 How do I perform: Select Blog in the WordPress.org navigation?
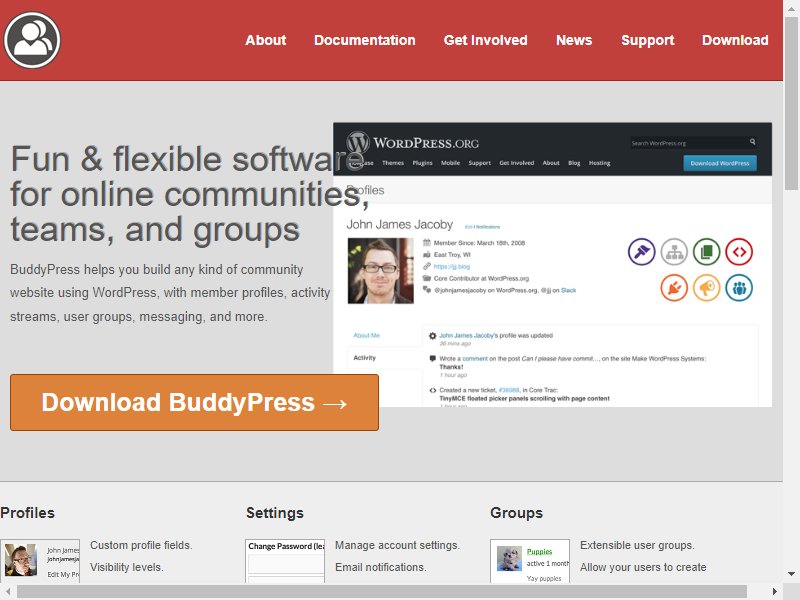574,163
